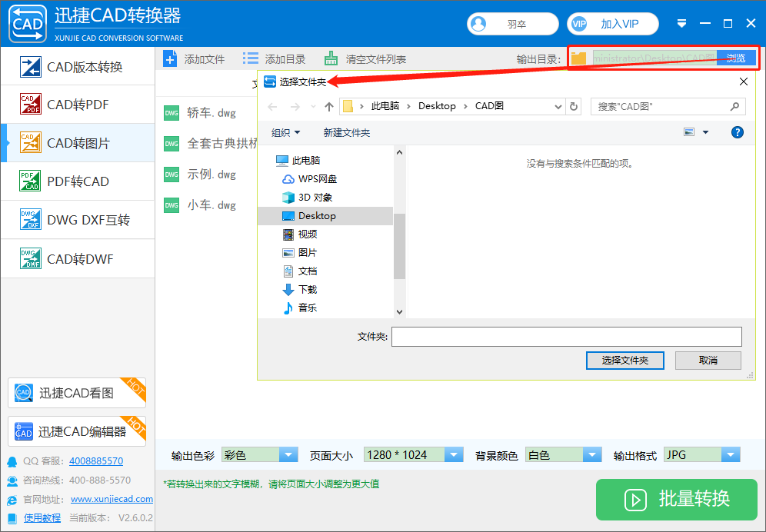Open 使用教程 tutorial link
Screen dimensions: 766x532
pyautogui.click(x=42, y=518)
